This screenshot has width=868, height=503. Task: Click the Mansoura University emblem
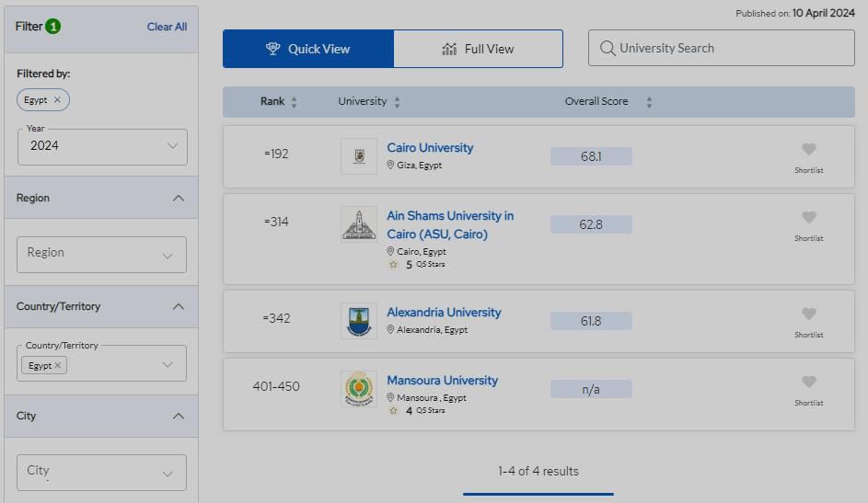point(358,389)
